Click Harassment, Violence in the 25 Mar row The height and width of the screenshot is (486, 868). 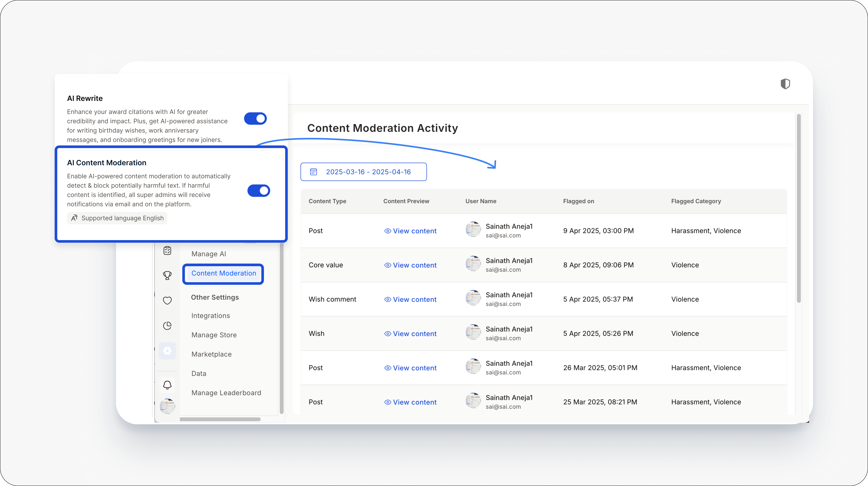point(706,402)
